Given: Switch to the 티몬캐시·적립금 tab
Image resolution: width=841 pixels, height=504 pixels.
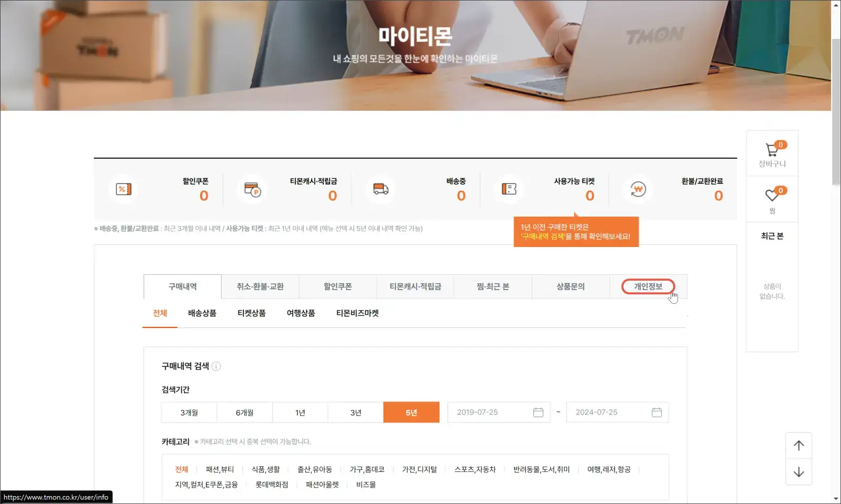Looking at the screenshot, I should pyautogui.click(x=415, y=286).
